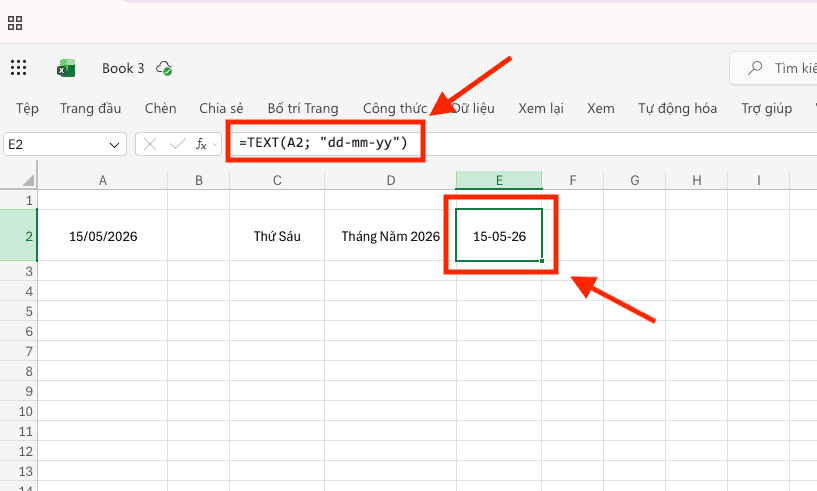The width and height of the screenshot is (817, 491).
Task: Click the four-squares grid icon at top
Action: pos(15,23)
